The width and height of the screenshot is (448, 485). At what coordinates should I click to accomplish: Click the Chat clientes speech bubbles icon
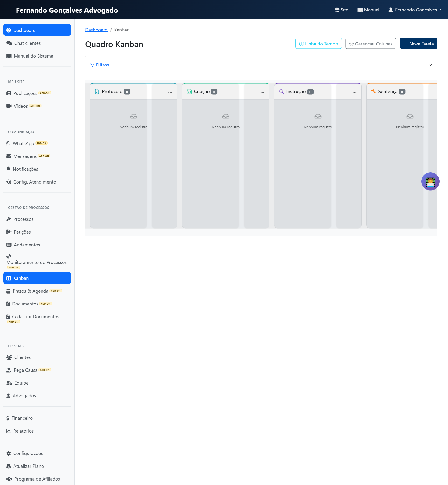pos(9,43)
